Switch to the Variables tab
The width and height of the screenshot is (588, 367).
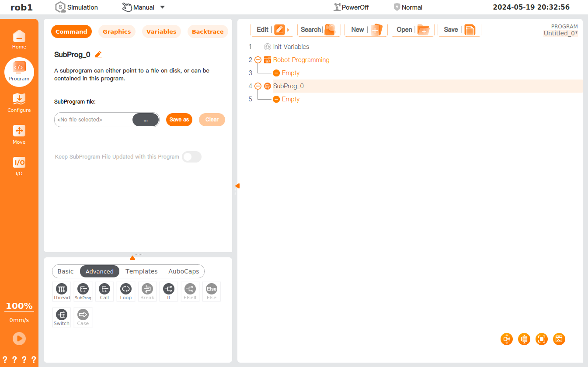click(x=161, y=32)
